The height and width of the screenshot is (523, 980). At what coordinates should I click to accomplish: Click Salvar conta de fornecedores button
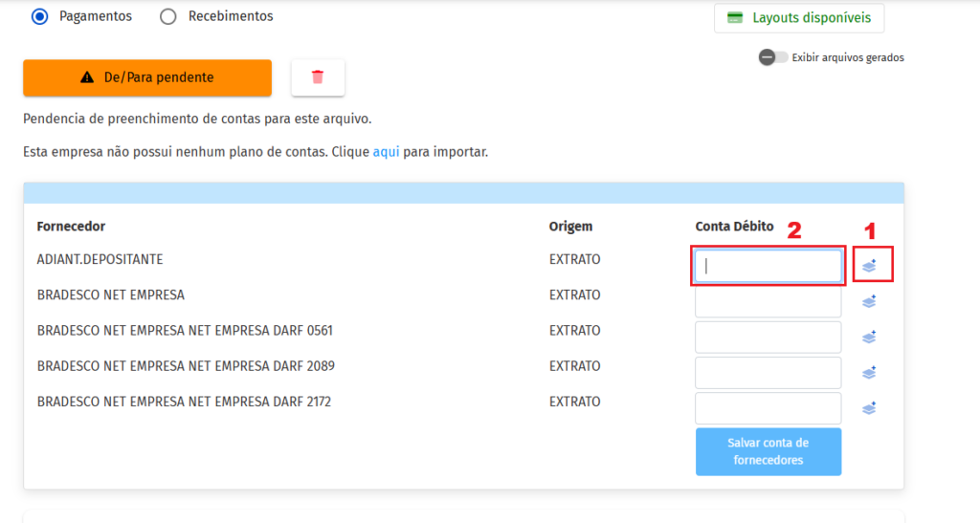pos(768,451)
